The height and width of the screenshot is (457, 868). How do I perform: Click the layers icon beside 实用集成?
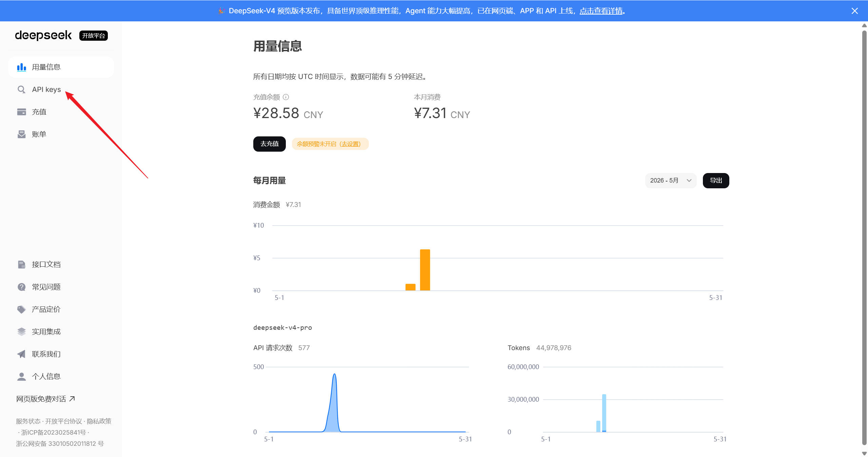[21, 332]
